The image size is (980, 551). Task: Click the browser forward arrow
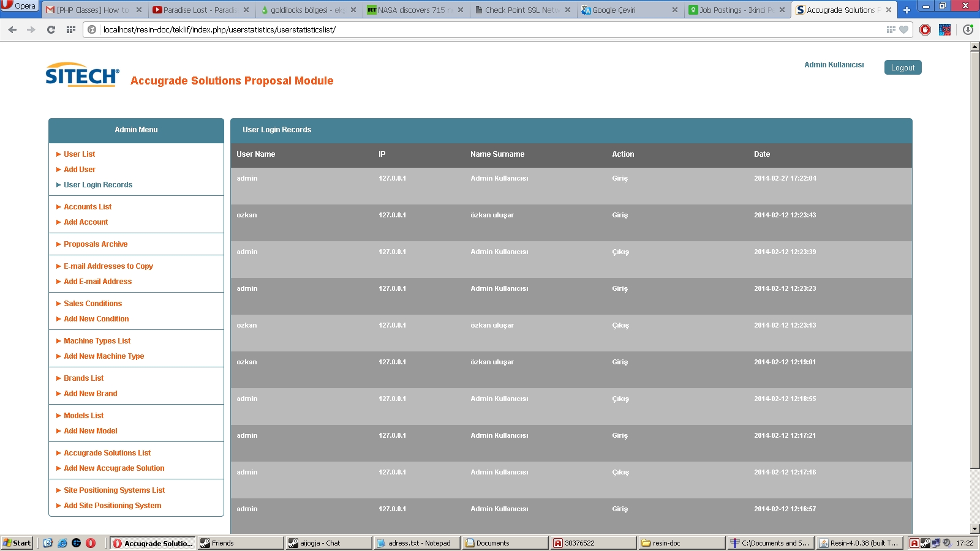pyautogui.click(x=31, y=29)
